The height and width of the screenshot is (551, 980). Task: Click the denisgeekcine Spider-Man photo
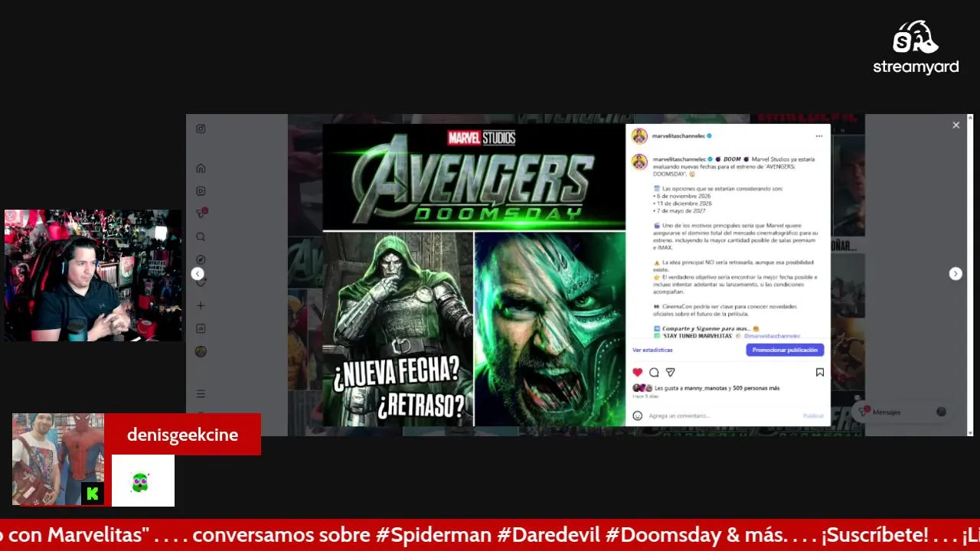point(58,459)
